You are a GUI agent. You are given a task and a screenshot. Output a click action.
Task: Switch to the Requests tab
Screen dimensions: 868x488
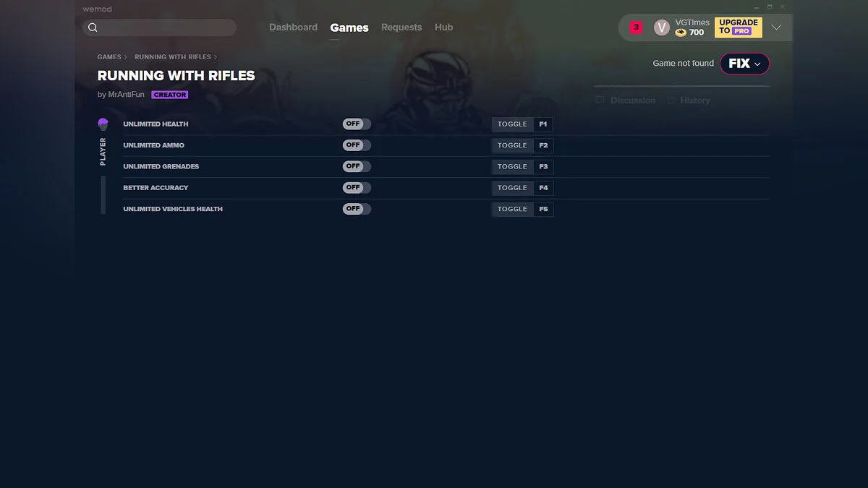[401, 27]
